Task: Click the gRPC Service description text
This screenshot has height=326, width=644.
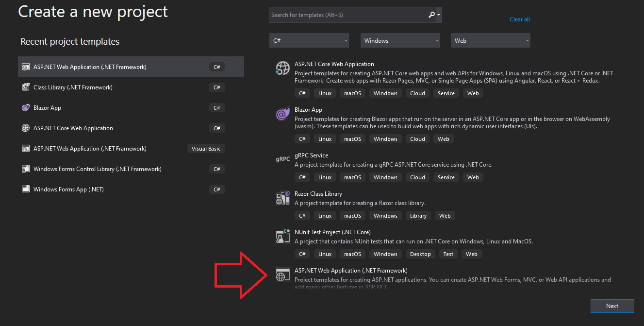Action: tap(394, 165)
